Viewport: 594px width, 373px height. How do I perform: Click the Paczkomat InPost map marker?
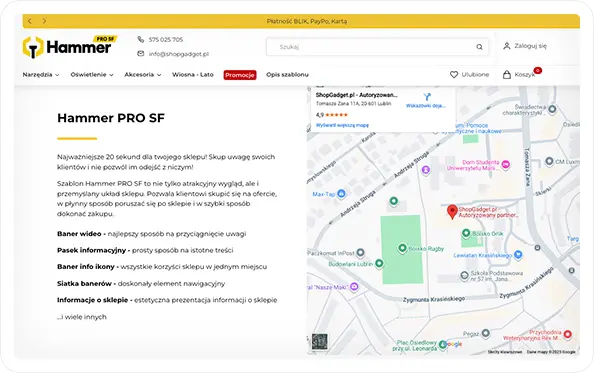[x=361, y=252]
